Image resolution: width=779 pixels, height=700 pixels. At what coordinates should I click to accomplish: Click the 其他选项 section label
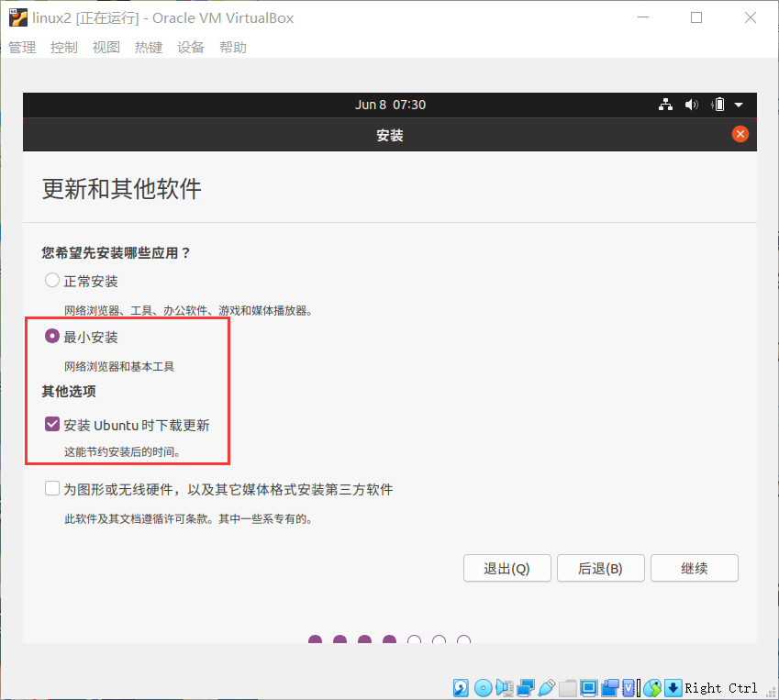click(x=69, y=392)
